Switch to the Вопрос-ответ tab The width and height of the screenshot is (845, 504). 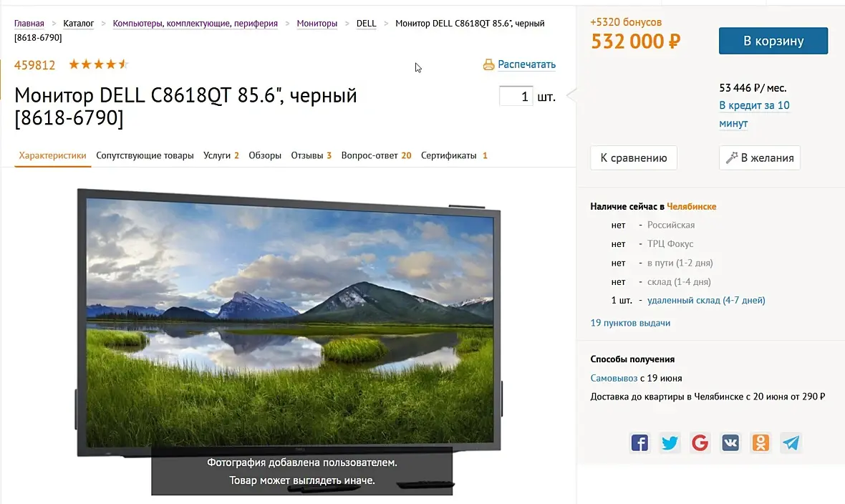click(376, 155)
